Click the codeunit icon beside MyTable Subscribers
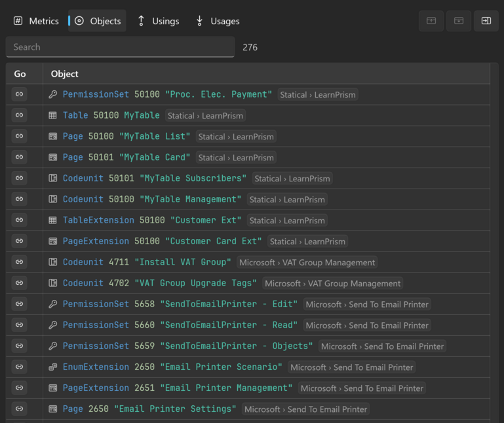The width and height of the screenshot is (504, 423). tap(52, 178)
